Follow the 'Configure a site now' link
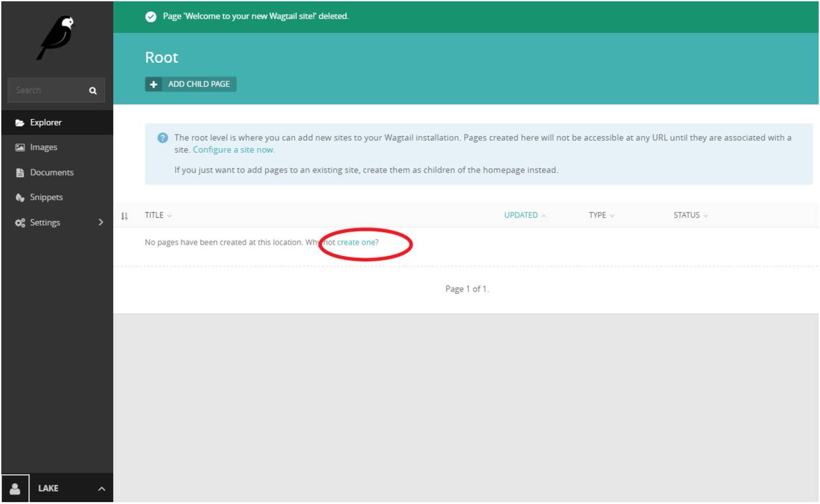820x504 pixels. pos(233,150)
